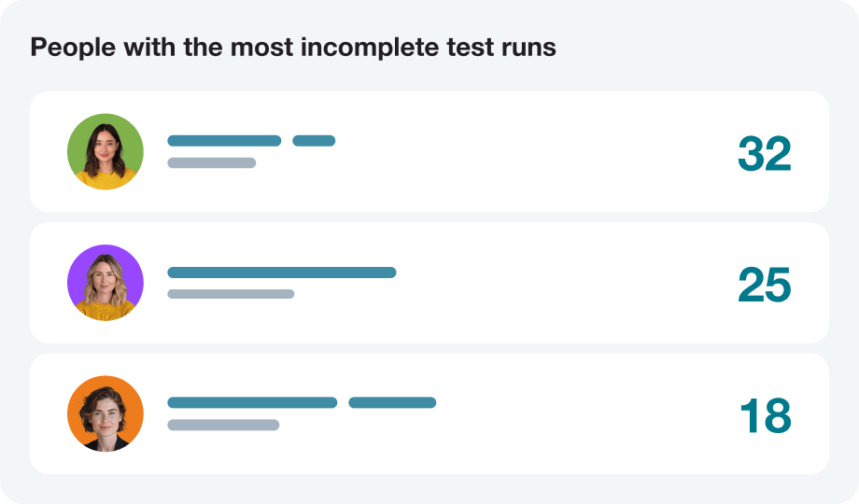
Task: Select the orange-background avatar in the last row
Action: pos(106,413)
